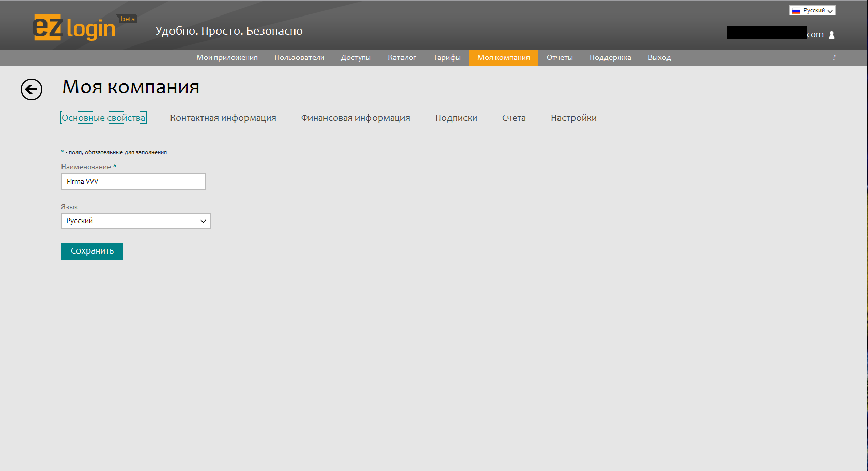Click the required fields note text

tap(114, 152)
